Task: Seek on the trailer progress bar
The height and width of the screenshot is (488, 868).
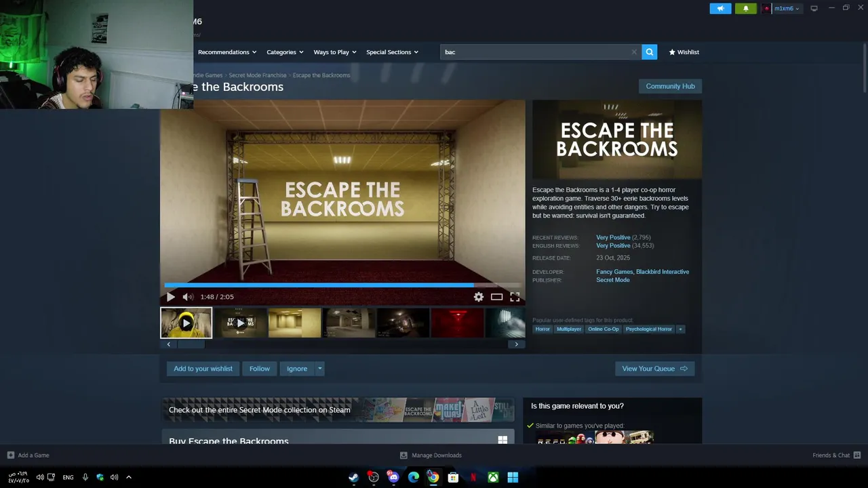Action: (x=342, y=285)
